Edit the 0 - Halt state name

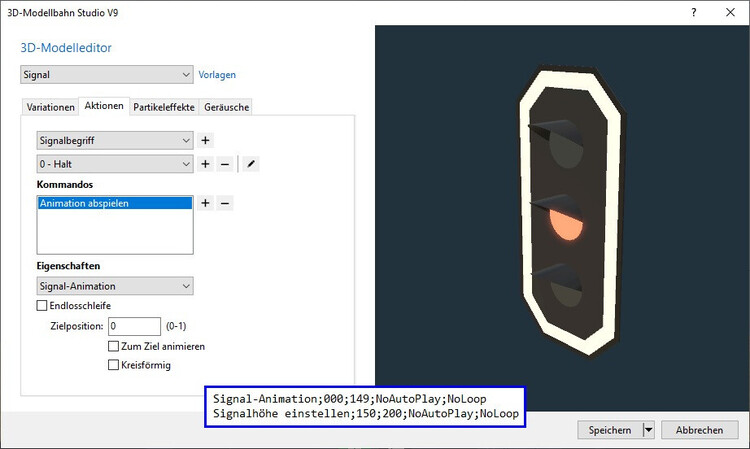tap(251, 164)
